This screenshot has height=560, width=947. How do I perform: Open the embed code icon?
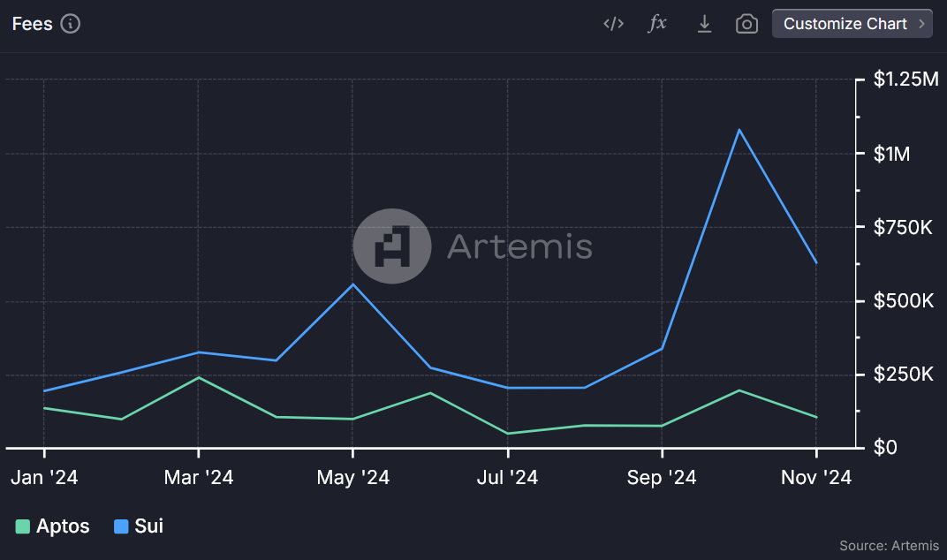tap(613, 24)
